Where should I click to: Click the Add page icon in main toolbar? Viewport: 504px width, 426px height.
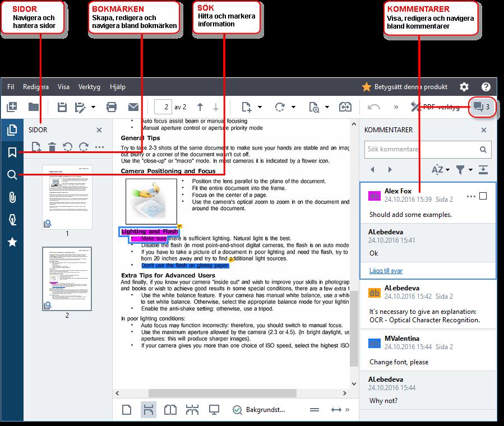[x=247, y=107]
